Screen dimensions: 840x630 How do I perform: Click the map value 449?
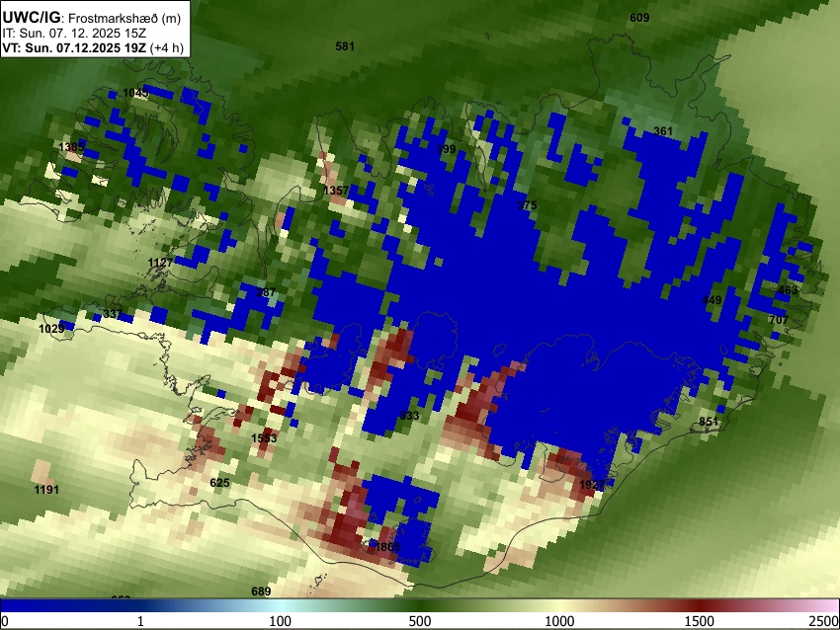712,300
